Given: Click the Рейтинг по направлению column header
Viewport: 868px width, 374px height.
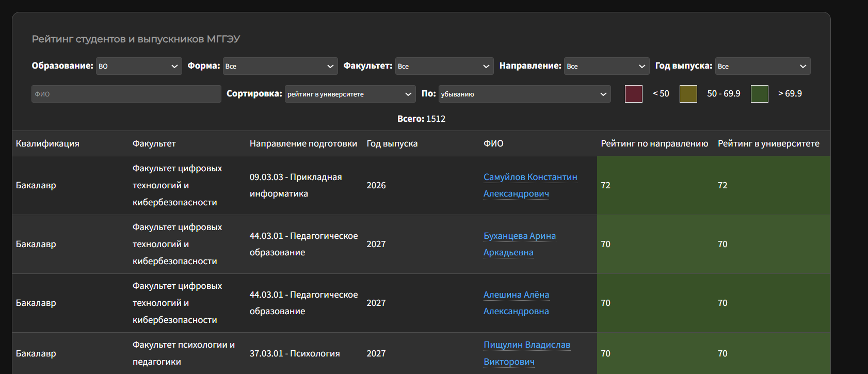Looking at the screenshot, I should click(x=654, y=143).
